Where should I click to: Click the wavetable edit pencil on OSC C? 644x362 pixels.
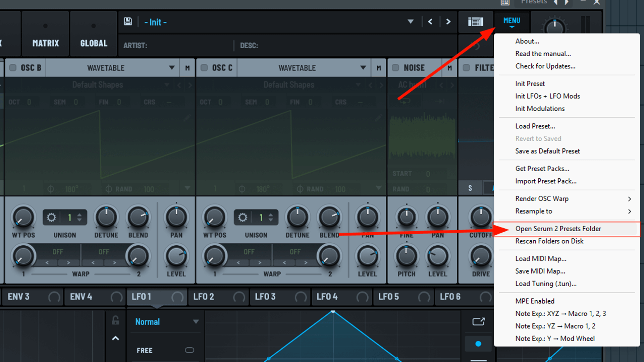(x=378, y=118)
